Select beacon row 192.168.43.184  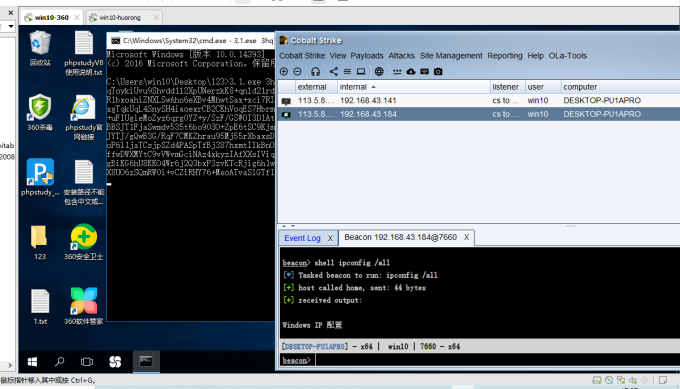point(479,114)
